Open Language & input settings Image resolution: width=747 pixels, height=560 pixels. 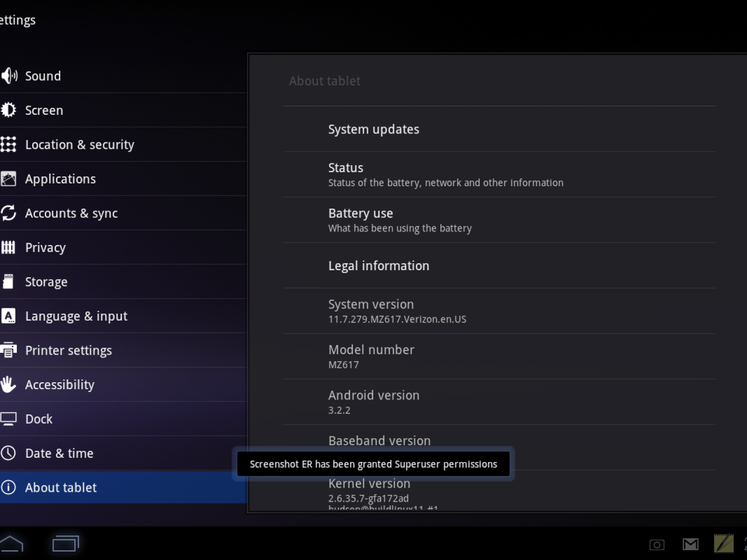(x=76, y=316)
